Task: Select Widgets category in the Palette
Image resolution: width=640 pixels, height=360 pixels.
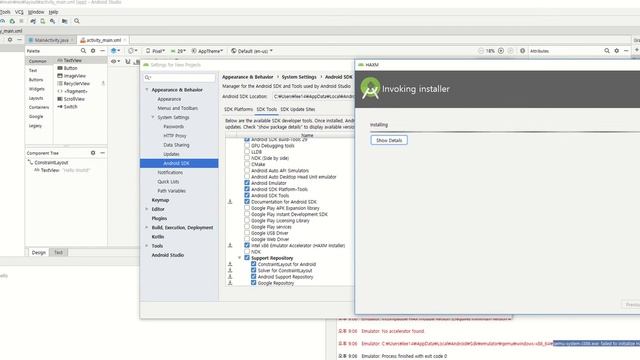Action: pyautogui.click(x=36, y=89)
